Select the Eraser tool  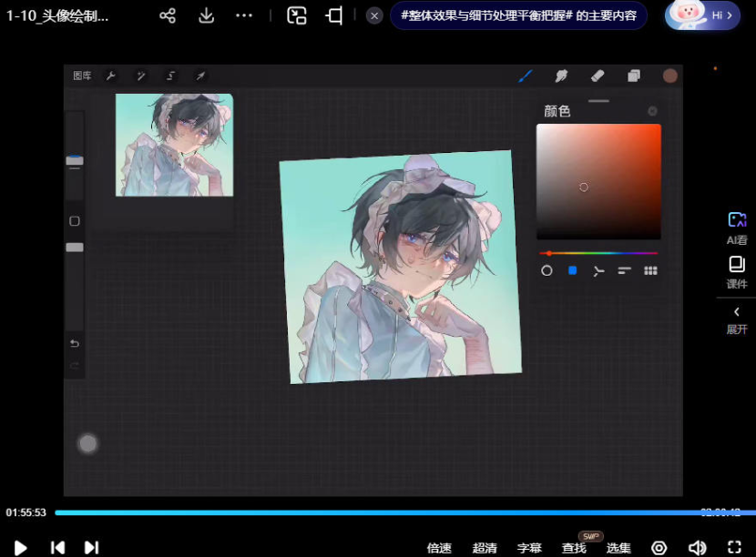coord(598,76)
